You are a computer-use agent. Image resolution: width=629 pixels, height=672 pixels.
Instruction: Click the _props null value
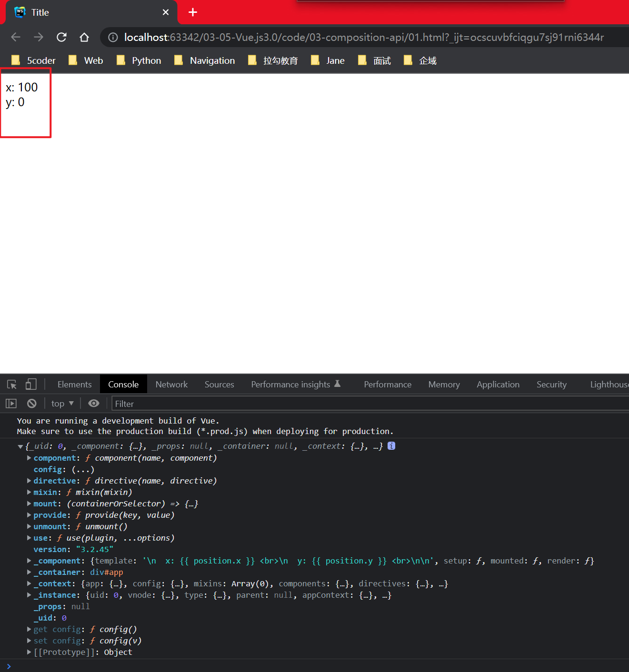click(80, 606)
